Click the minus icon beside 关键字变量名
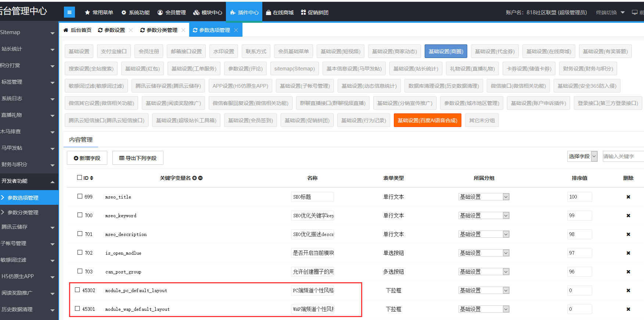This screenshot has width=644, height=320. coord(200,178)
